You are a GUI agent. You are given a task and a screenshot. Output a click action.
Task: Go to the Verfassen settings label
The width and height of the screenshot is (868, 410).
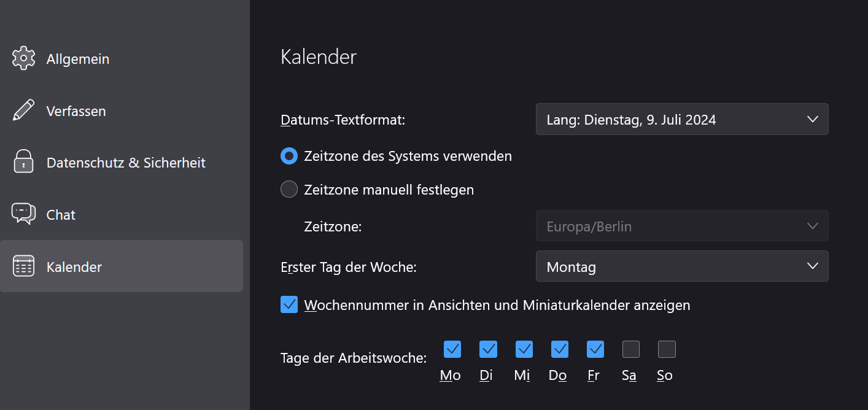pos(76,111)
